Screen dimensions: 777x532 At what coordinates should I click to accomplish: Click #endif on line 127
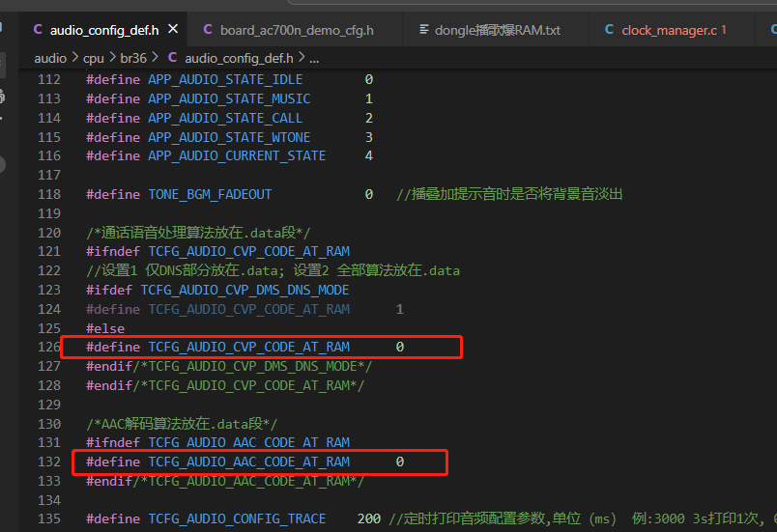pos(109,366)
